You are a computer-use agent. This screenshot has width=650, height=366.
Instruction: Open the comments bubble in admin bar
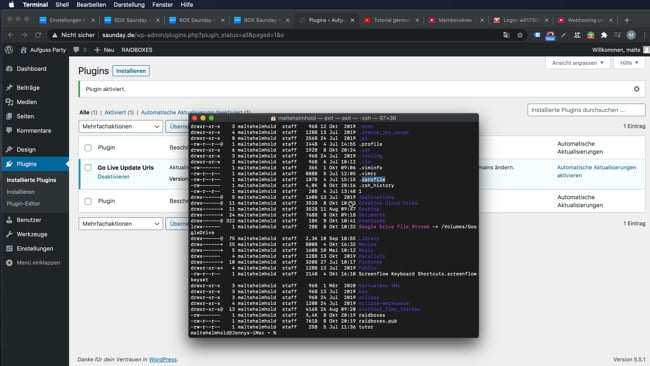80,50
